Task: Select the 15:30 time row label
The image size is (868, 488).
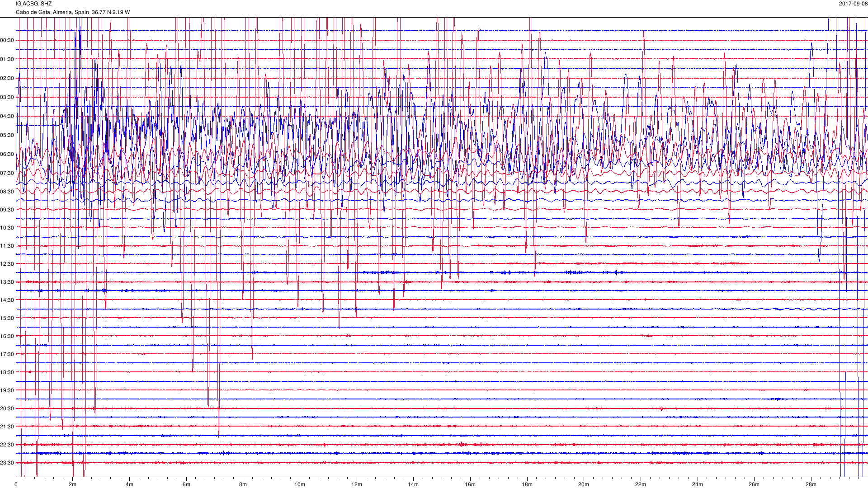Action: [7, 318]
